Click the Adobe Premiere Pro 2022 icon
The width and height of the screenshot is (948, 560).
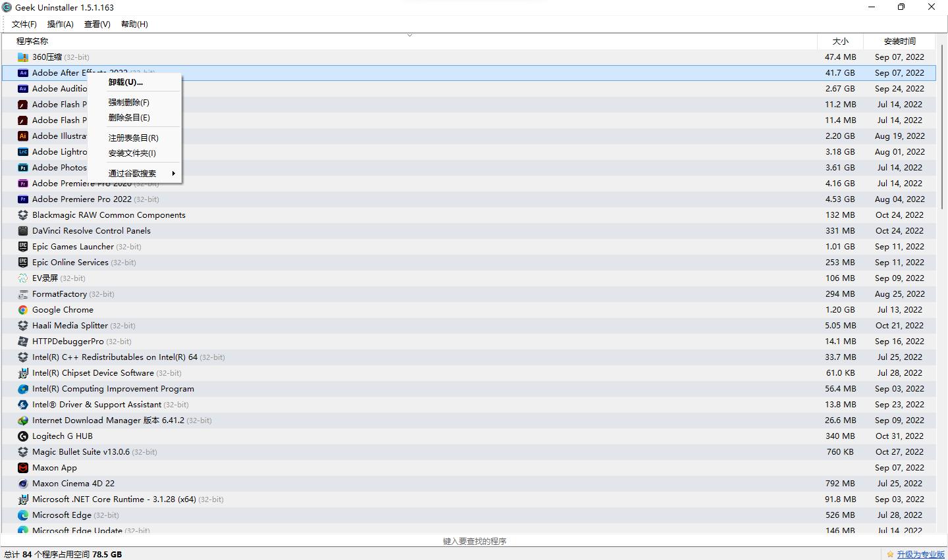coord(23,199)
